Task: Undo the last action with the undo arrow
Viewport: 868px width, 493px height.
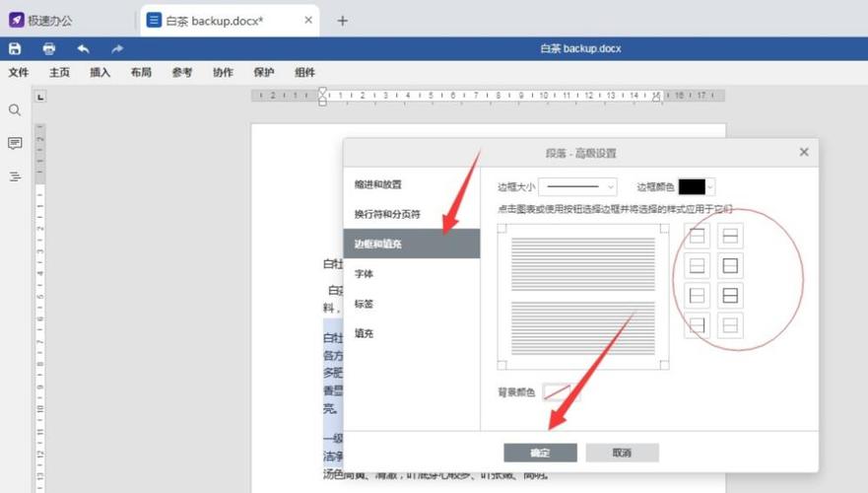Action: coord(83,48)
